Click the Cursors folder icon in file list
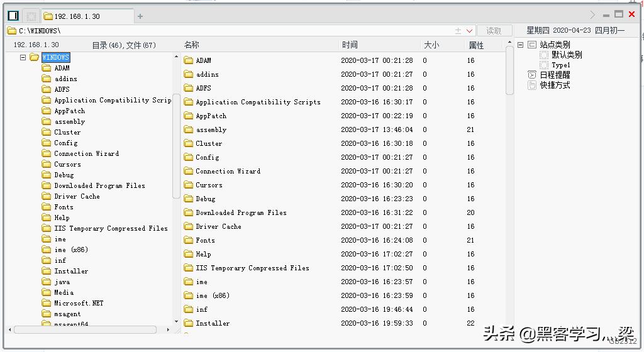Image resolution: width=644 pixels, height=352 pixels. click(189, 185)
